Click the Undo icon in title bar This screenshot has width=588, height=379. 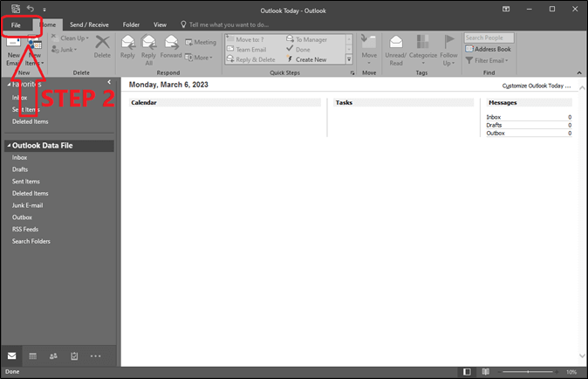[x=30, y=8]
